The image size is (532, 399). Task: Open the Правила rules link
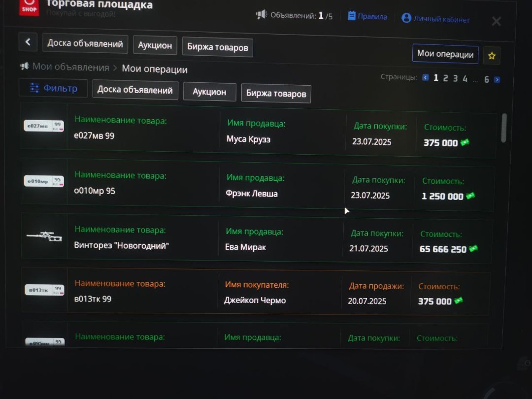[367, 16]
